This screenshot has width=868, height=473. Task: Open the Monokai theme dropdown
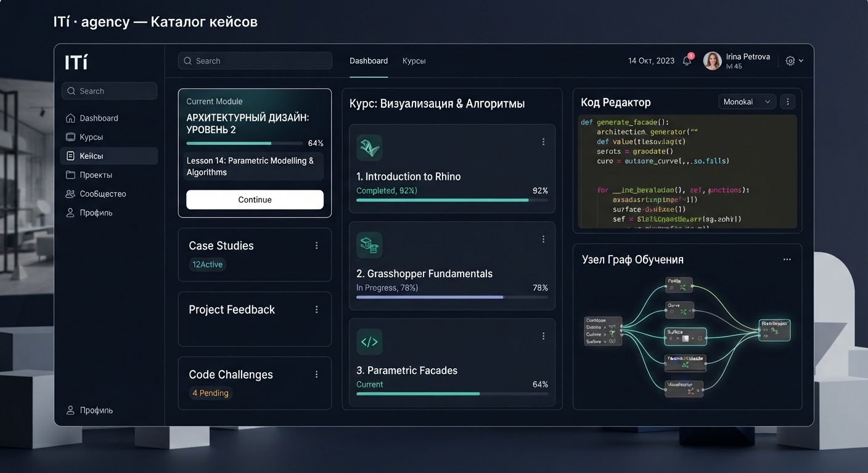click(x=747, y=102)
